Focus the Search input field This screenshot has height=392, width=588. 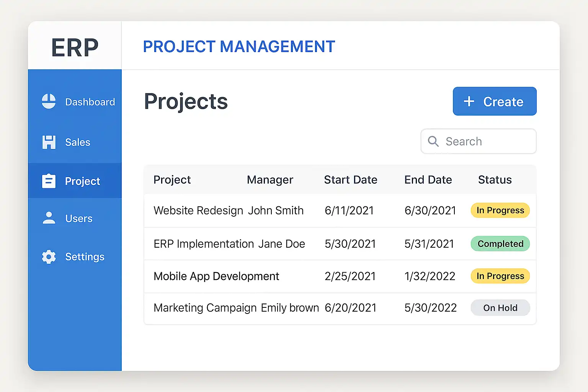[x=486, y=141]
